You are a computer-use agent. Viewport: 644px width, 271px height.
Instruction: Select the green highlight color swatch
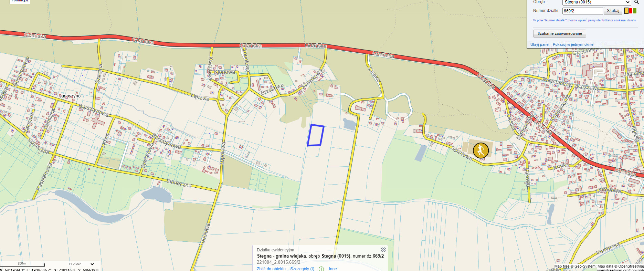coord(635,11)
